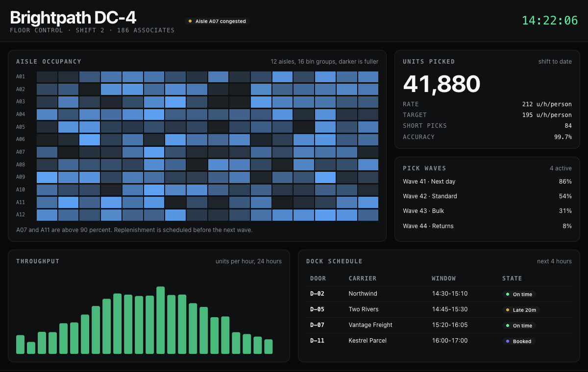The height and width of the screenshot is (372, 588).
Task: Select door D-02 in the dock schedule
Action: (317, 294)
